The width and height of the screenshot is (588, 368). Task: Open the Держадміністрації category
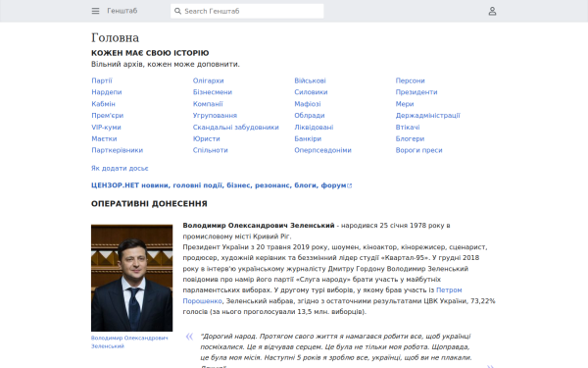click(x=428, y=115)
